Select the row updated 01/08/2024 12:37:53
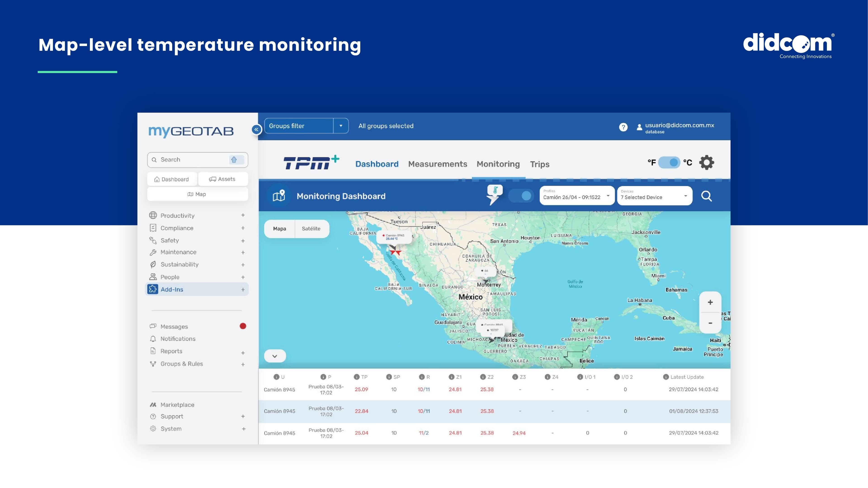 tap(494, 411)
